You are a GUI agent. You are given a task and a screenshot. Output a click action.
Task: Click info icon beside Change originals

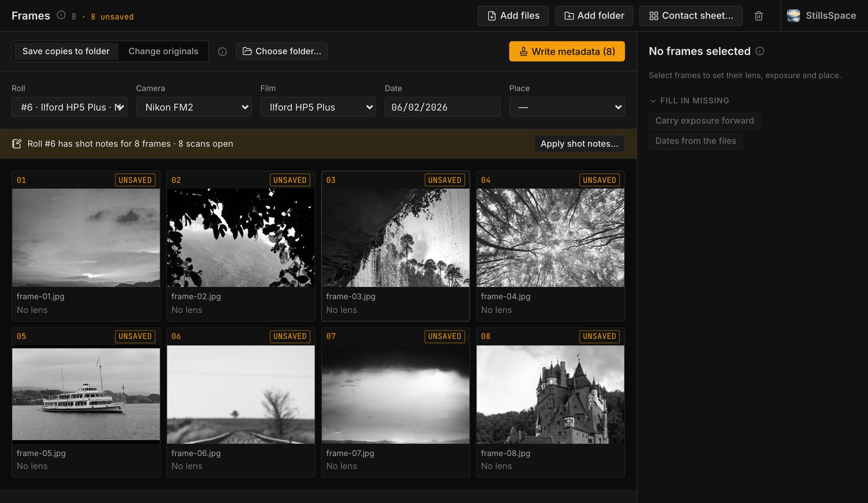(222, 52)
